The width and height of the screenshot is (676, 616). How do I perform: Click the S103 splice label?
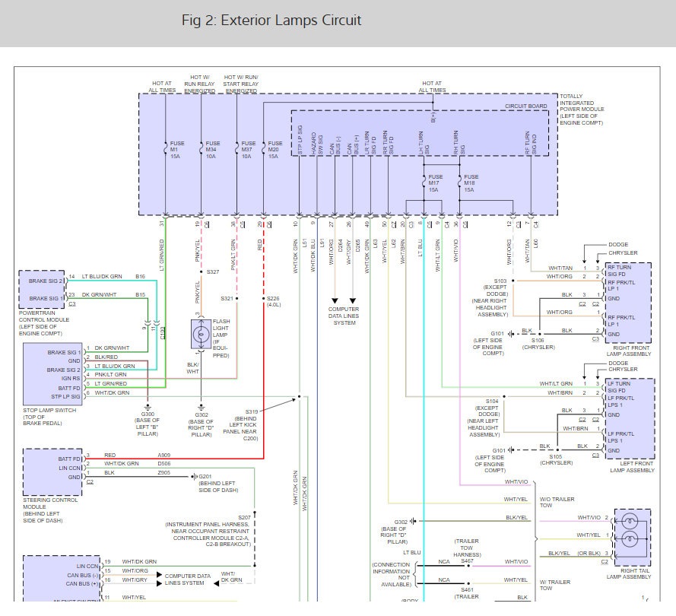point(500,281)
